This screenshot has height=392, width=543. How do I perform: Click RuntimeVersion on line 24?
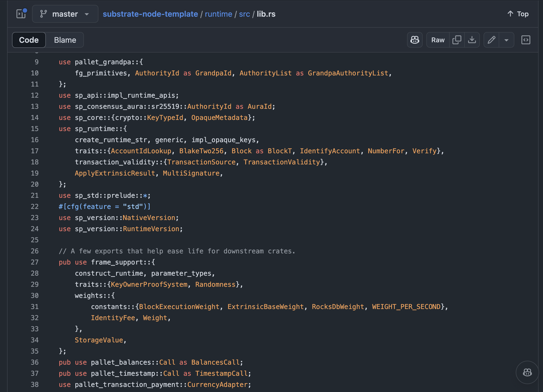pos(151,229)
